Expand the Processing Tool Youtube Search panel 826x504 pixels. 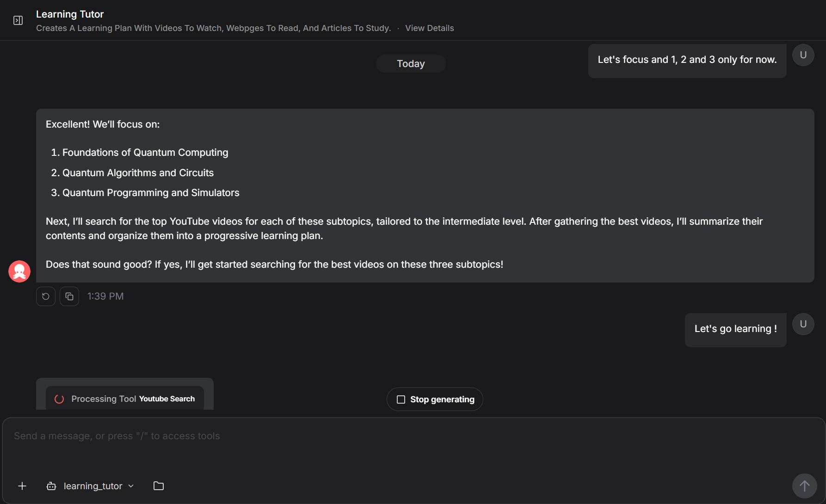click(x=125, y=399)
